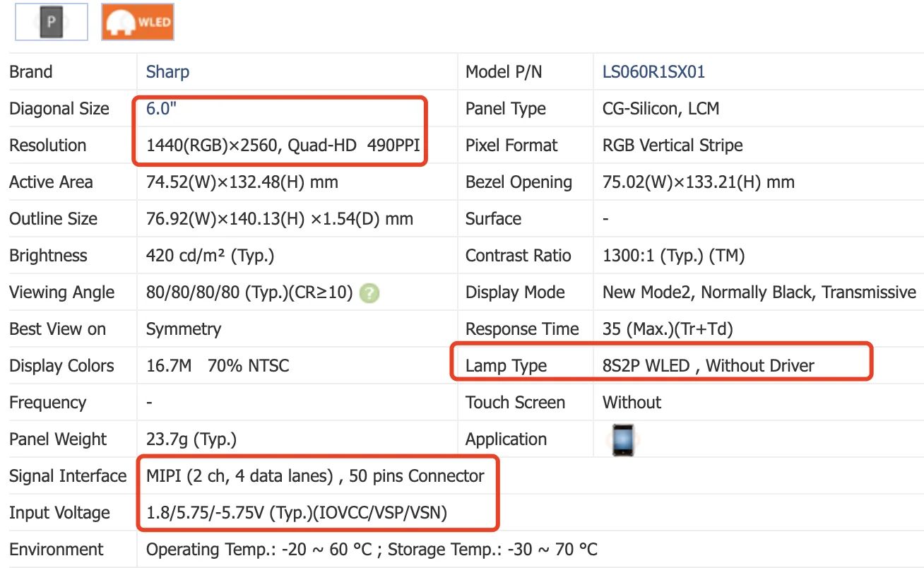Open the Sharp brand link
The height and width of the screenshot is (568, 924).
[167, 72]
